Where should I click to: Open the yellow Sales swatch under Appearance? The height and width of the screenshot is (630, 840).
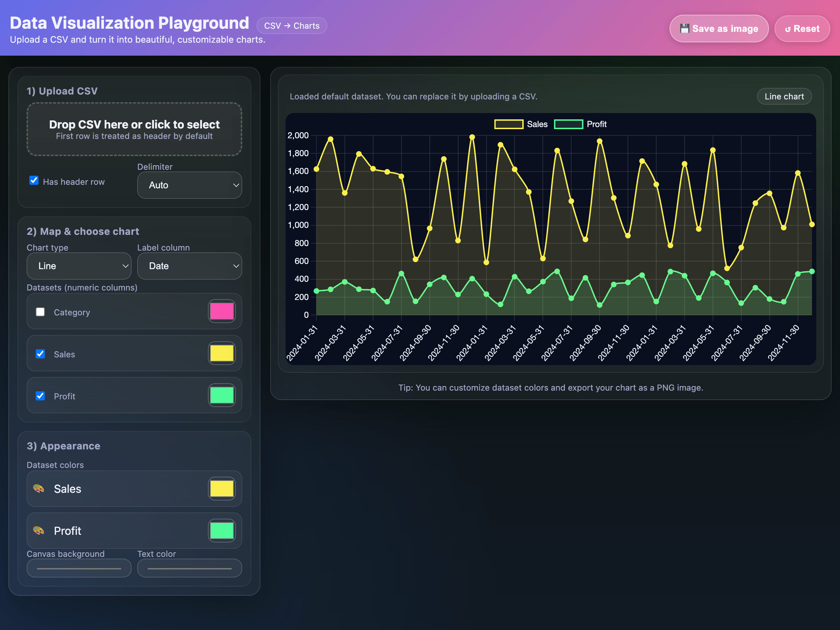click(x=222, y=488)
